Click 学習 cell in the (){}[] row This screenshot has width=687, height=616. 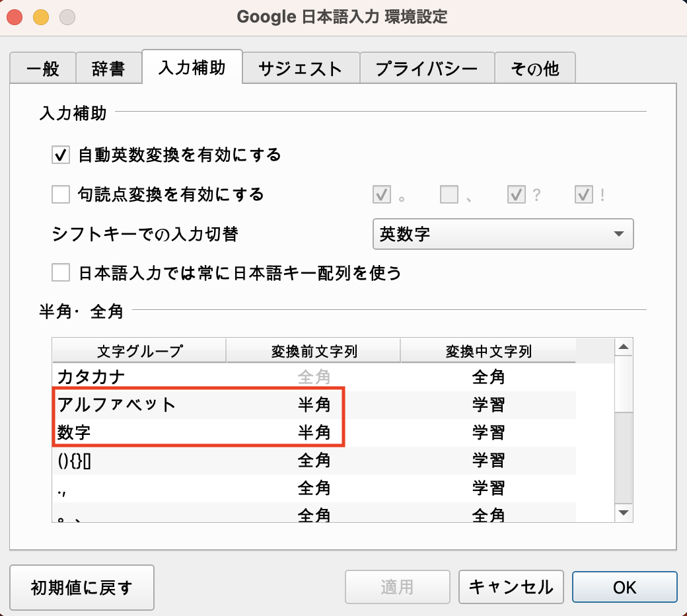pyautogui.click(x=488, y=461)
